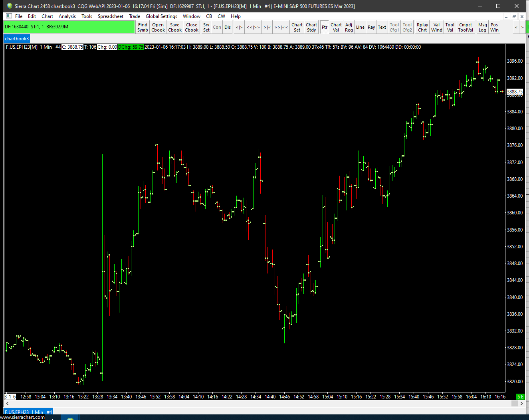Open Chart Stdy studies button

[311, 27]
